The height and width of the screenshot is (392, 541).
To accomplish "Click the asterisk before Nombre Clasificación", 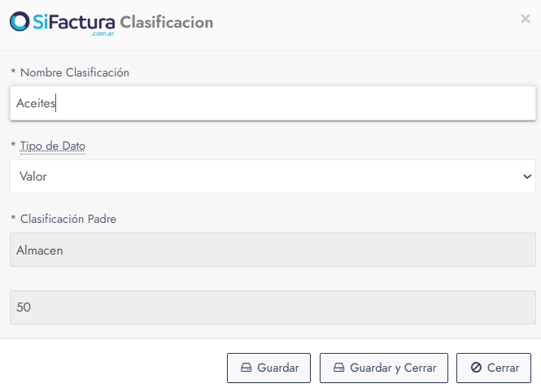I will pos(13,72).
